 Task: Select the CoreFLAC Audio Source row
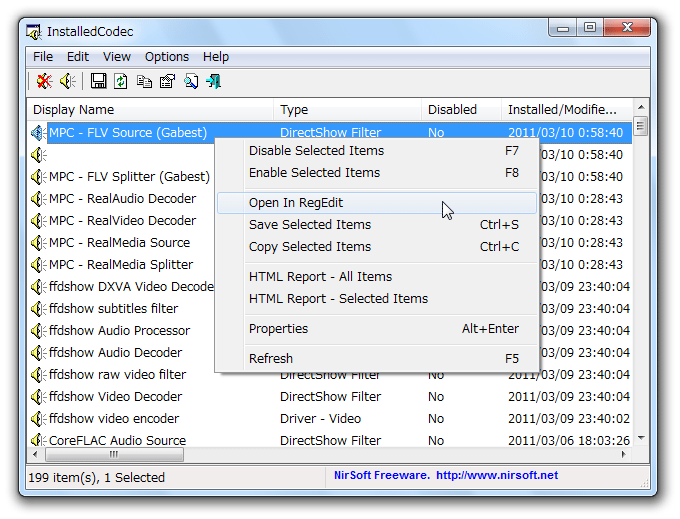[330, 441]
